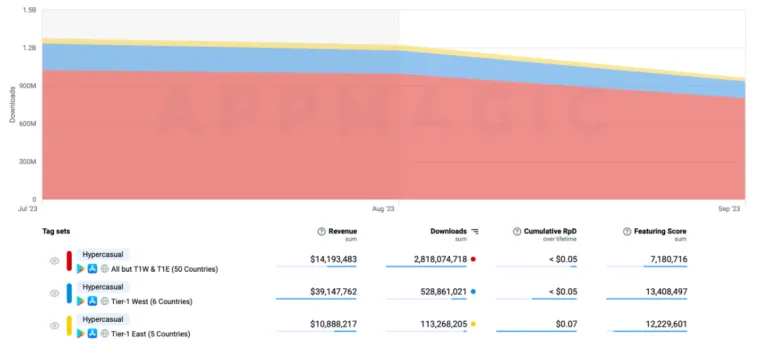
Task: Click the $0.07 Cumulative RpD value
Action: [567, 324]
